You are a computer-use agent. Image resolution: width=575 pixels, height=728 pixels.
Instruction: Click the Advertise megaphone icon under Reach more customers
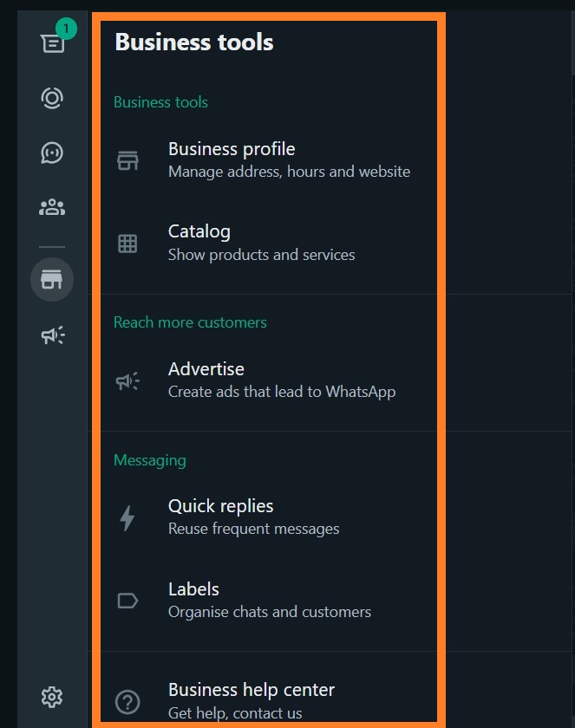(127, 380)
